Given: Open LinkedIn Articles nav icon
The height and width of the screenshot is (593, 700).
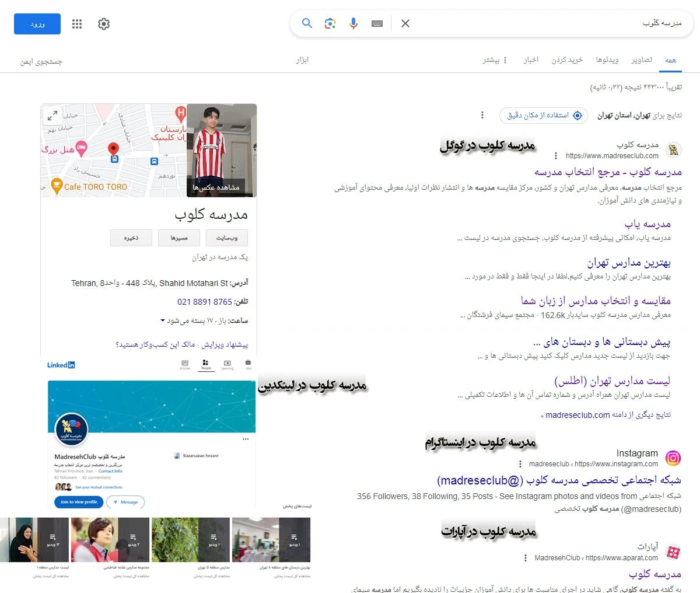Looking at the screenshot, I should tap(185, 365).
